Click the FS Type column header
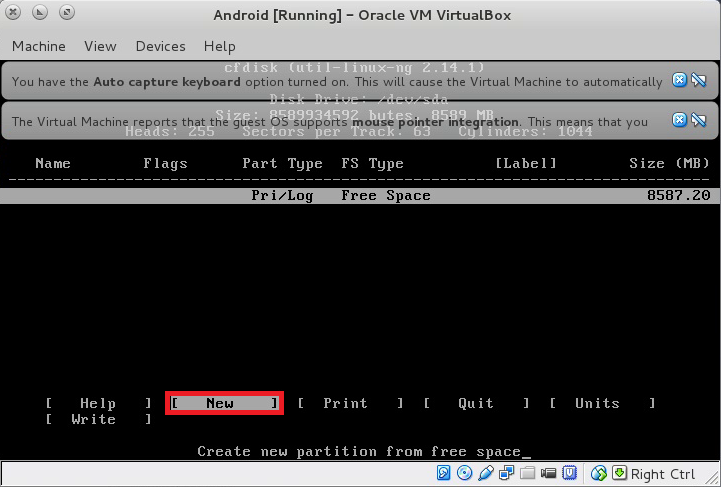The height and width of the screenshot is (487, 721). point(372,164)
